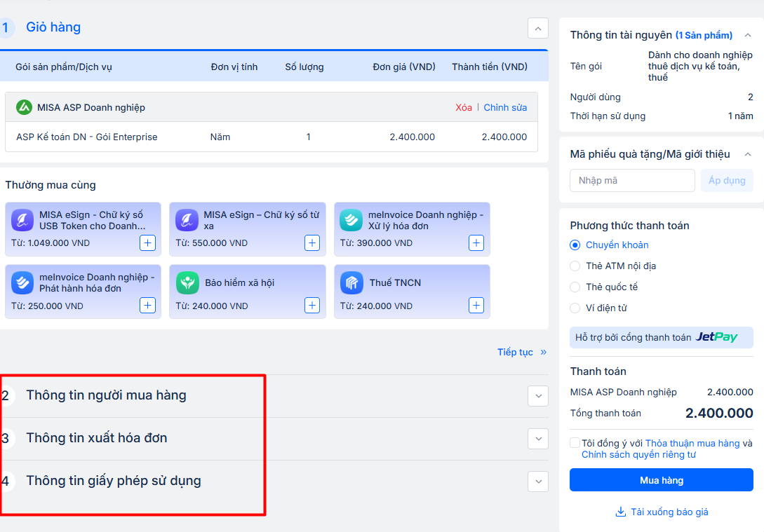Viewport: 764px width, 532px height.
Task: Collapse the Giỏ hàng section
Action: click(x=537, y=29)
